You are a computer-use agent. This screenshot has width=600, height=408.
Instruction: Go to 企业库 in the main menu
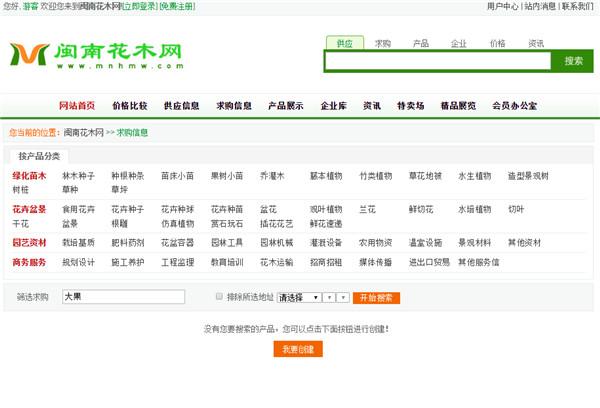[333, 106]
